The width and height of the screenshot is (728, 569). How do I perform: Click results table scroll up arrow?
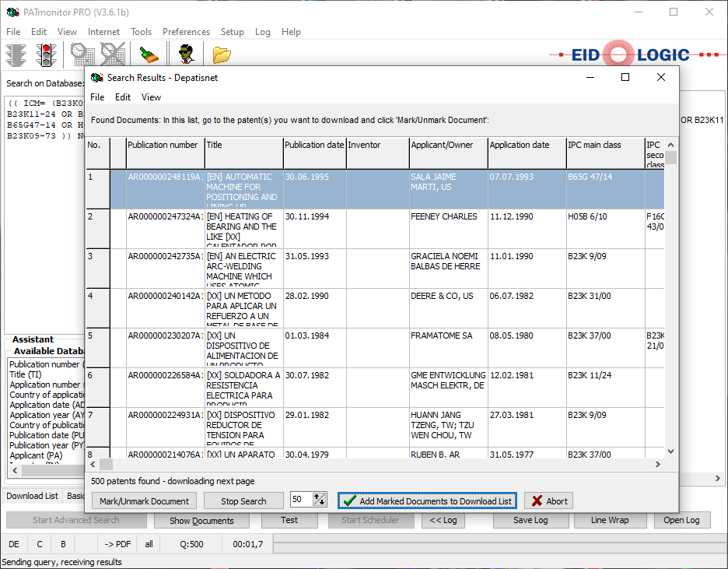click(671, 145)
